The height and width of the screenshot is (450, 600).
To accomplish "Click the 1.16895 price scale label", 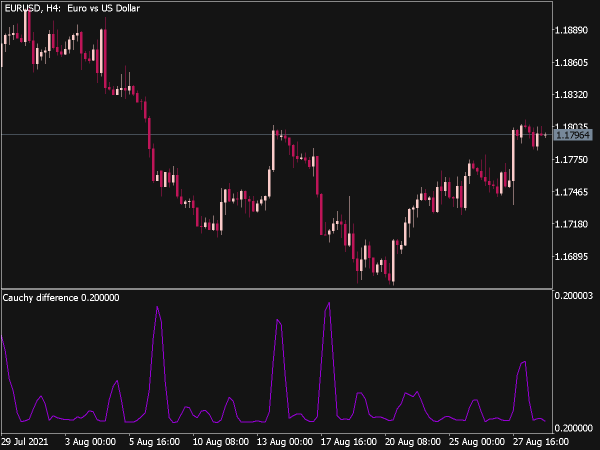I will (571, 257).
